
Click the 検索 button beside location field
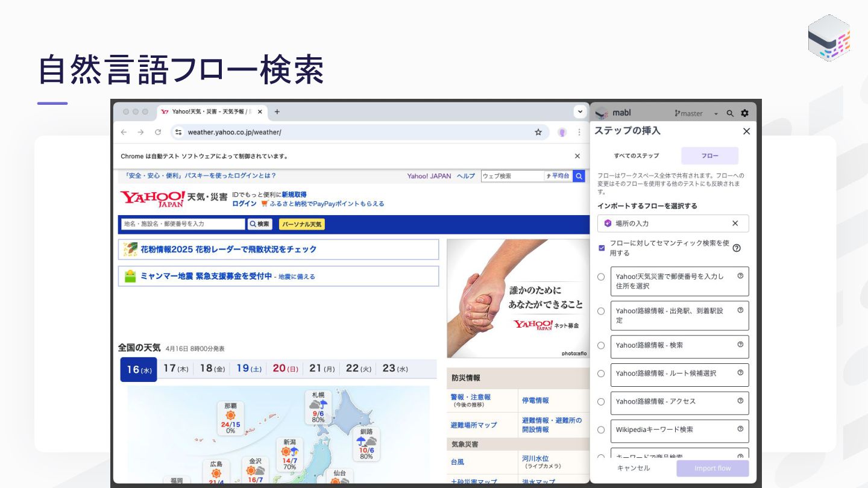pos(260,224)
